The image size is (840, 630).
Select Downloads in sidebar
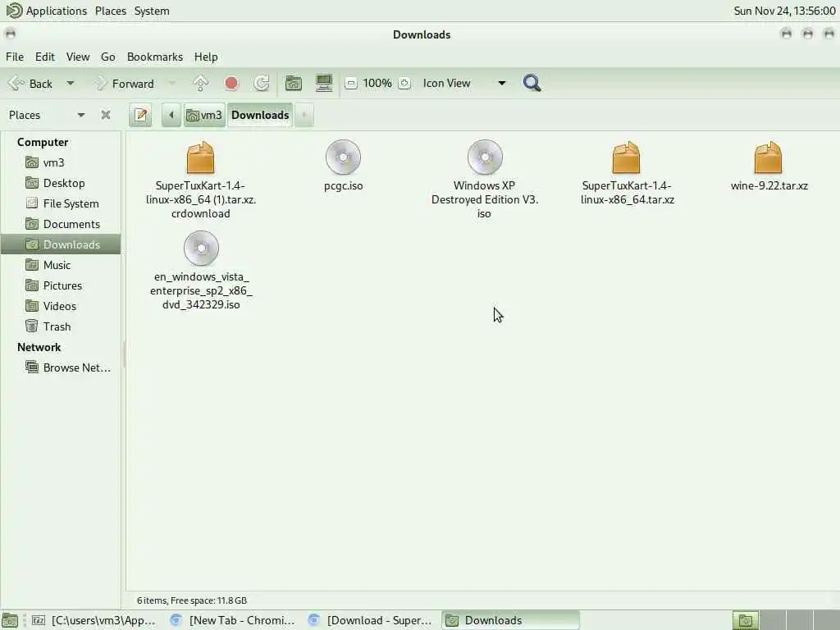(x=61, y=244)
